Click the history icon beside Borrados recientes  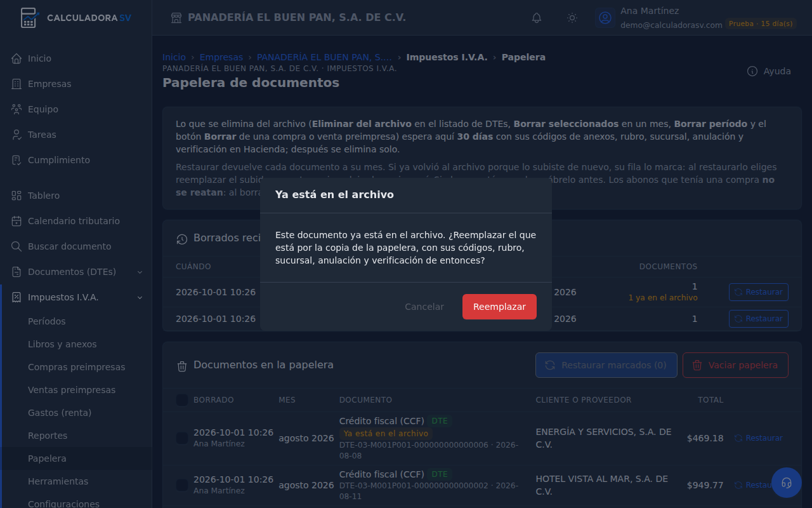(x=182, y=239)
